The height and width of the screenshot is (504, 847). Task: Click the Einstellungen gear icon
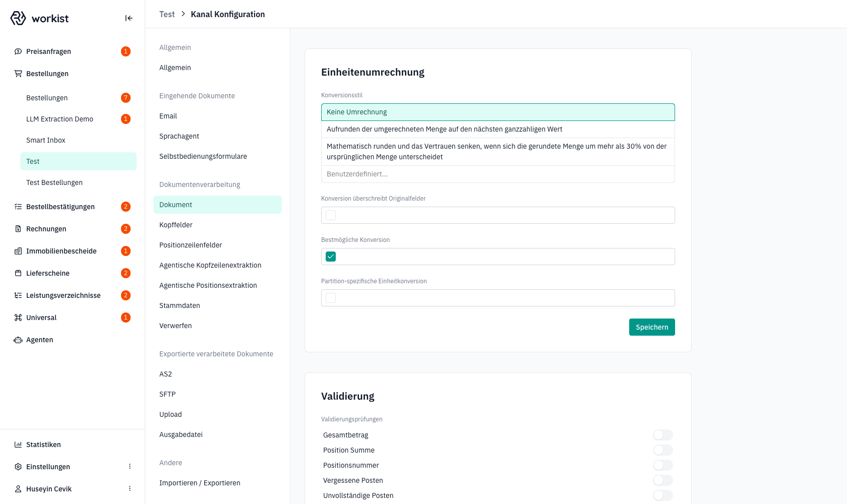click(x=18, y=467)
